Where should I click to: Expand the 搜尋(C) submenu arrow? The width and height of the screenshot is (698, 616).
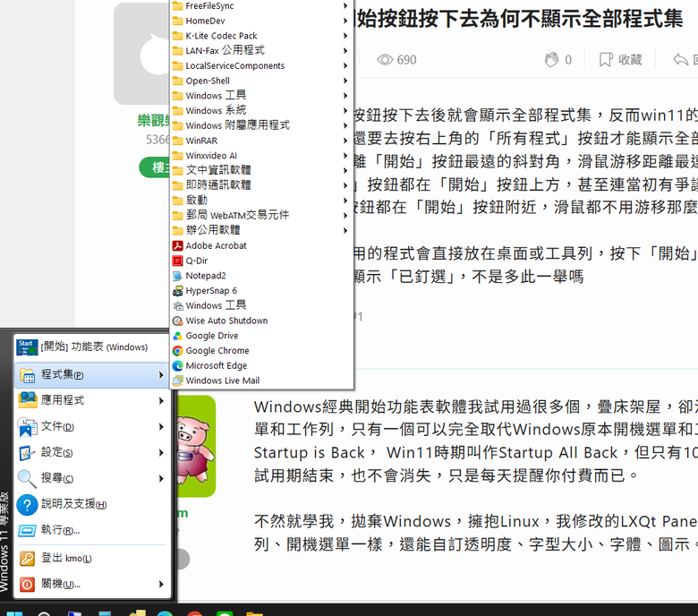point(161,478)
